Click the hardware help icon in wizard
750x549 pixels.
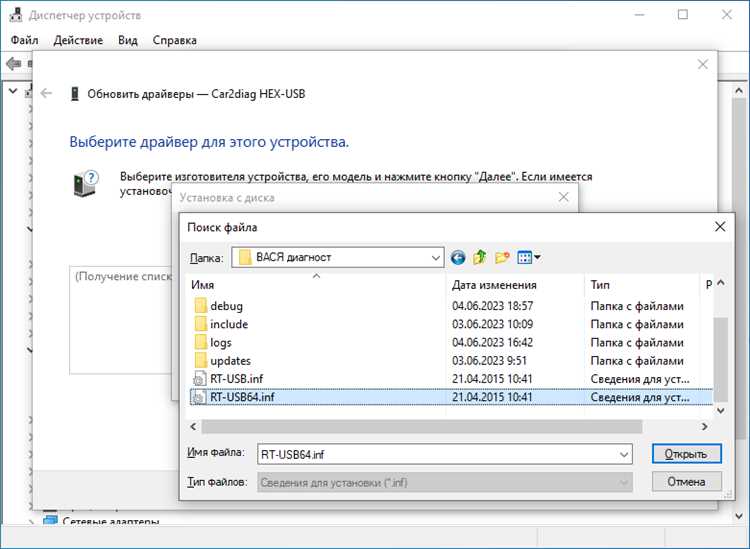pos(85,184)
